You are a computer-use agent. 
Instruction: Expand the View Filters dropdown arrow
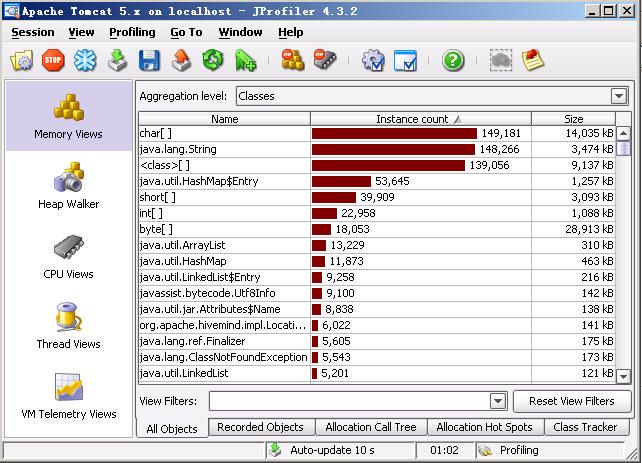498,401
